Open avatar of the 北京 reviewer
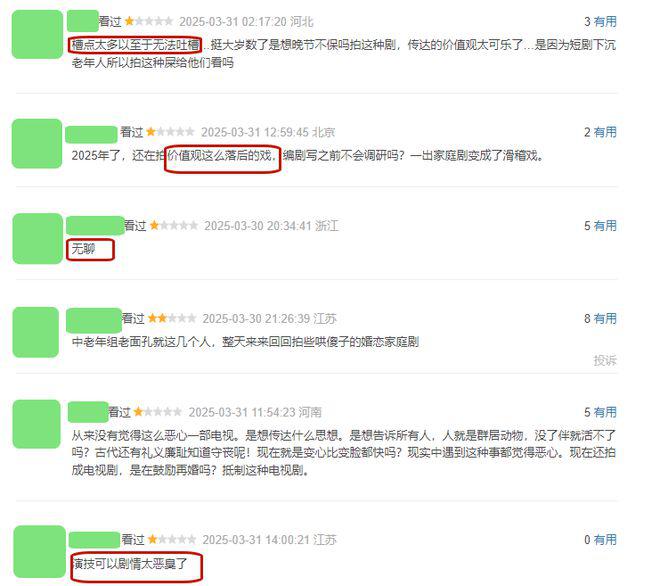660x586 pixels. point(37,144)
